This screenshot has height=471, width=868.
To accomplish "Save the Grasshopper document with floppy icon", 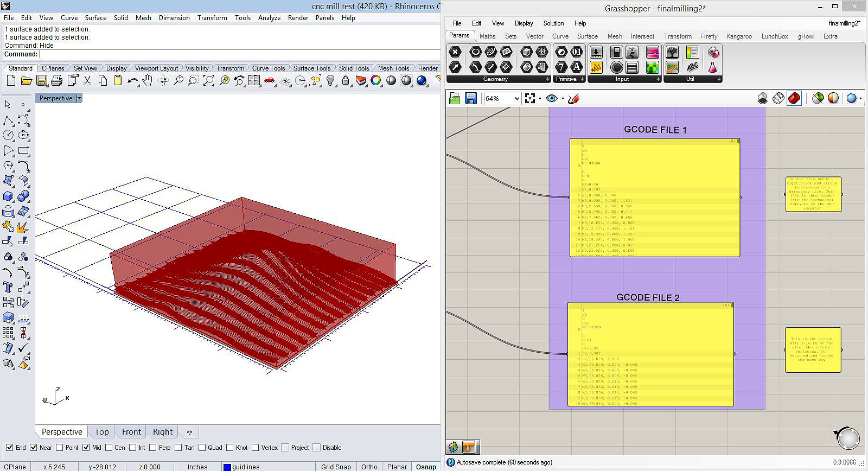I will (x=471, y=98).
